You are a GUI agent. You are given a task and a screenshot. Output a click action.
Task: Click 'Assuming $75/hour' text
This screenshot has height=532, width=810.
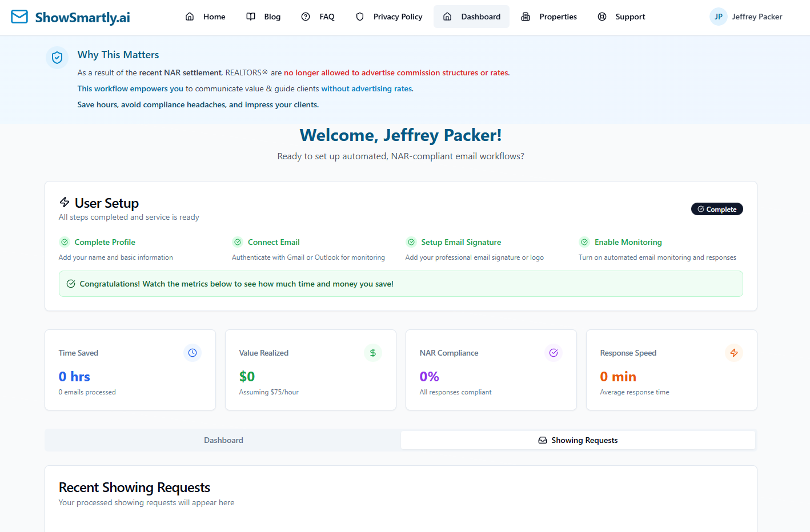tap(268, 392)
